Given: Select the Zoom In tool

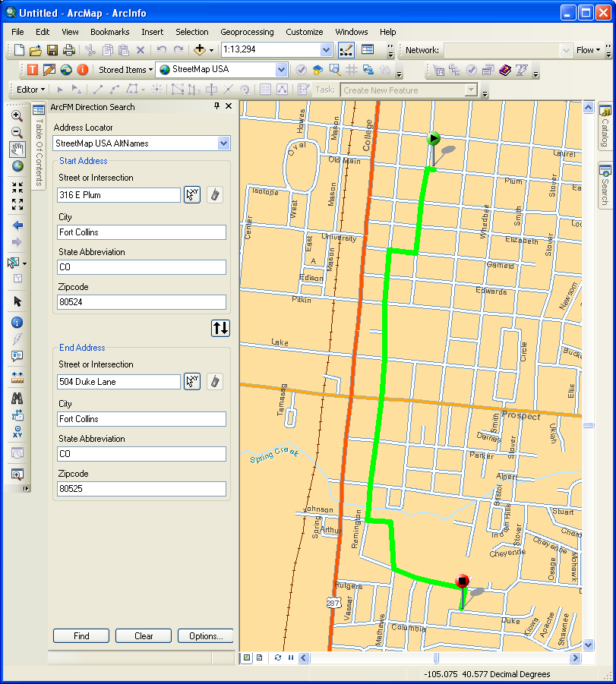Looking at the screenshot, I should [x=17, y=115].
